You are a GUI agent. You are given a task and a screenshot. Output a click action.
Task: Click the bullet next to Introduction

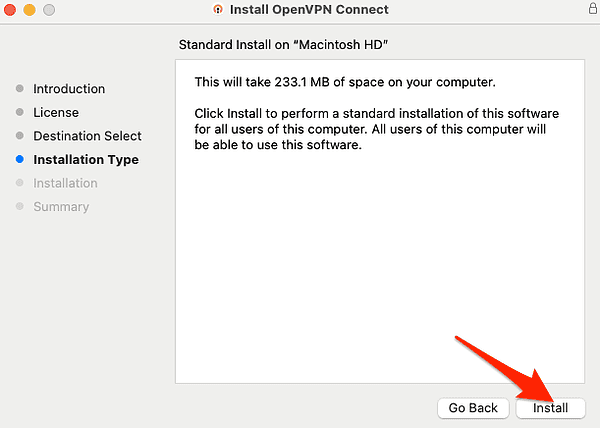19,89
